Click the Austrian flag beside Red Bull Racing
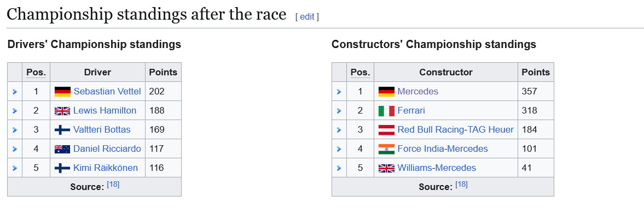 tap(386, 130)
